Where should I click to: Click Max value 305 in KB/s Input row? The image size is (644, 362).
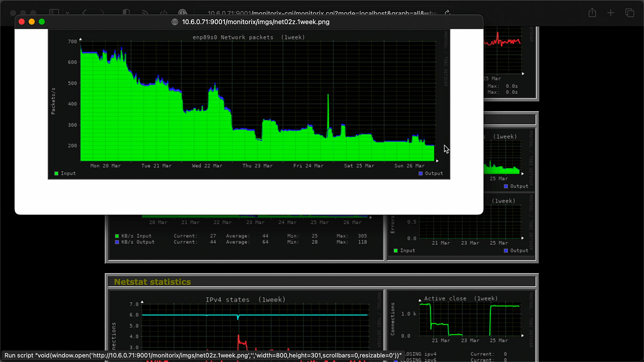(x=362, y=236)
